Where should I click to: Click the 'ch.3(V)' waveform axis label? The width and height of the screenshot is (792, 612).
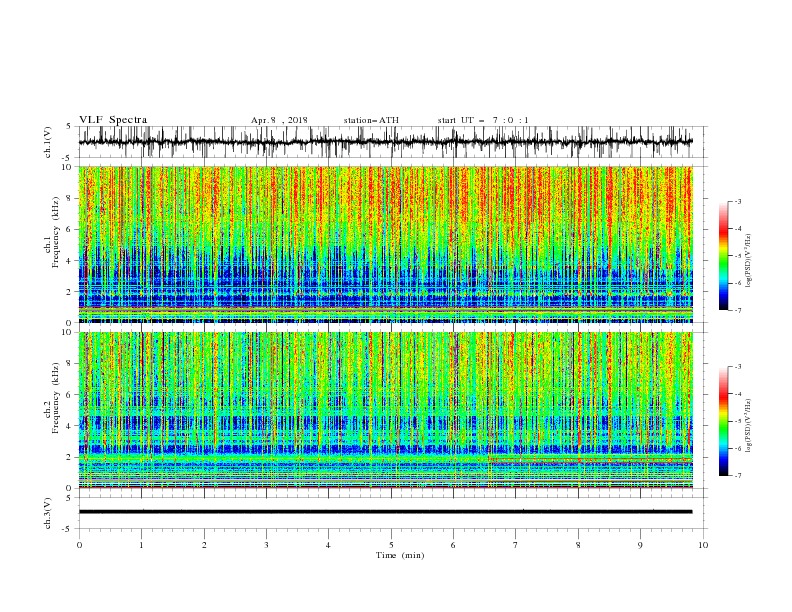click(48, 513)
